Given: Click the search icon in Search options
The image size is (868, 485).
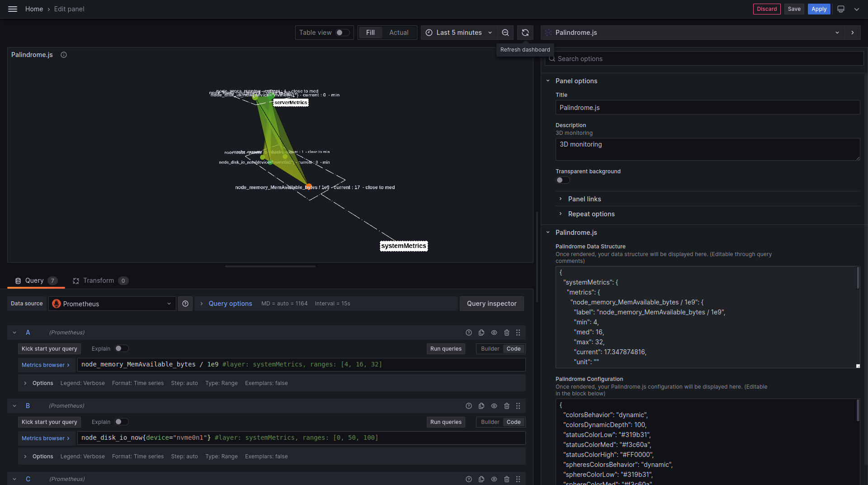Looking at the screenshot, I should point(552,59).
